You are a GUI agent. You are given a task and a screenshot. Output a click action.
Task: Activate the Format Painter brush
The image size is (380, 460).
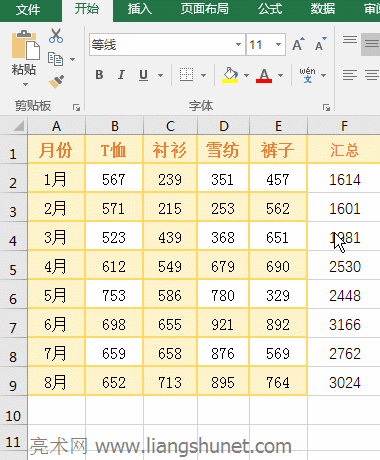point(56,82)
